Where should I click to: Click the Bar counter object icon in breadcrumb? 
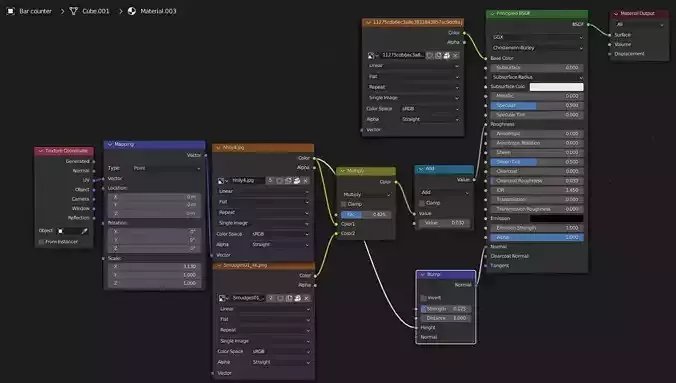11,11
